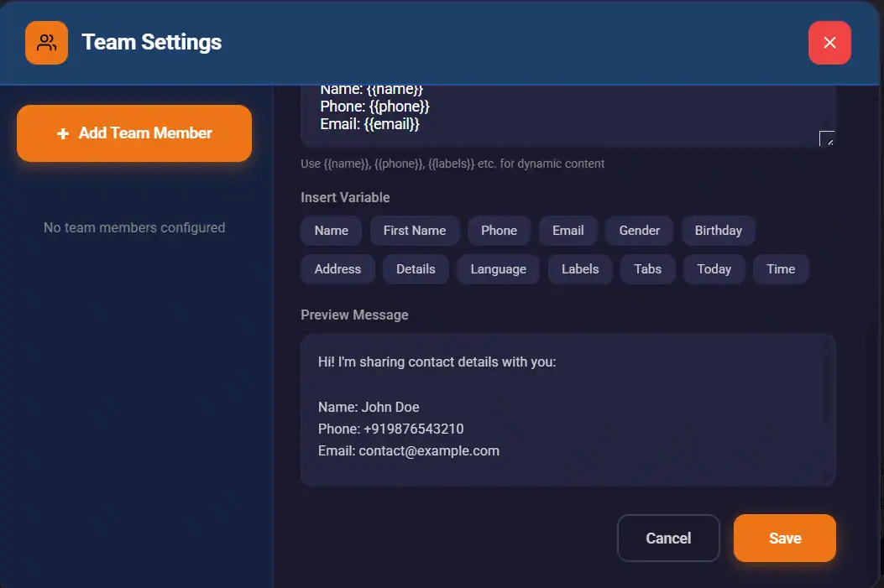Insert the Details variable

[416, 268]
